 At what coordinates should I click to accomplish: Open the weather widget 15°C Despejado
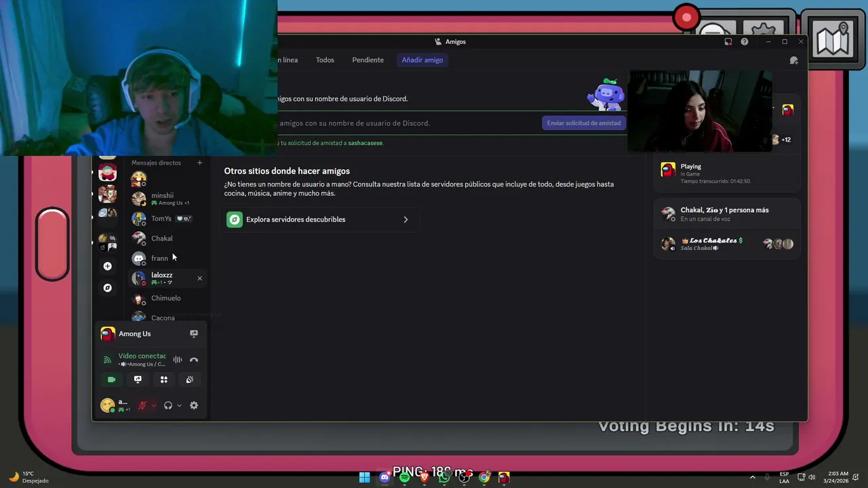point(28,477)
